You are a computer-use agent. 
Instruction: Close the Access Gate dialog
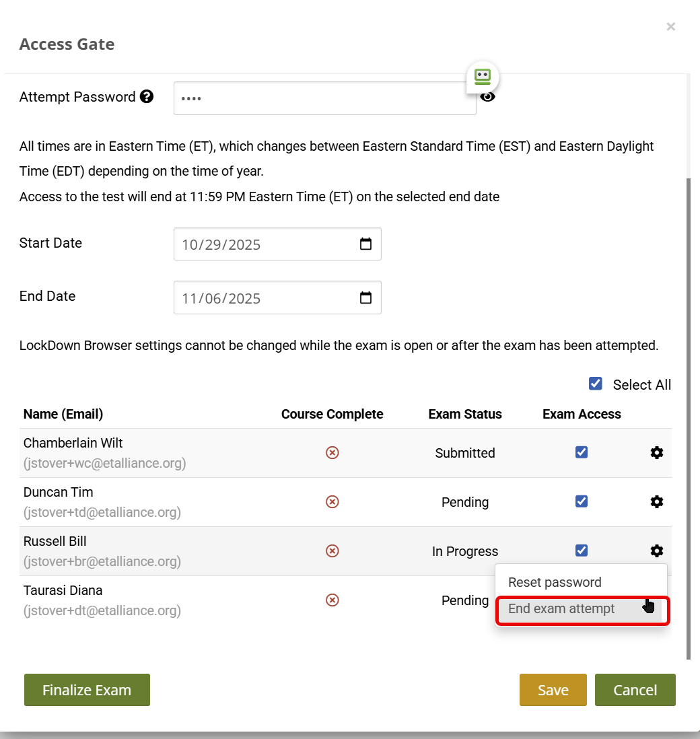(x=670, y=27)
